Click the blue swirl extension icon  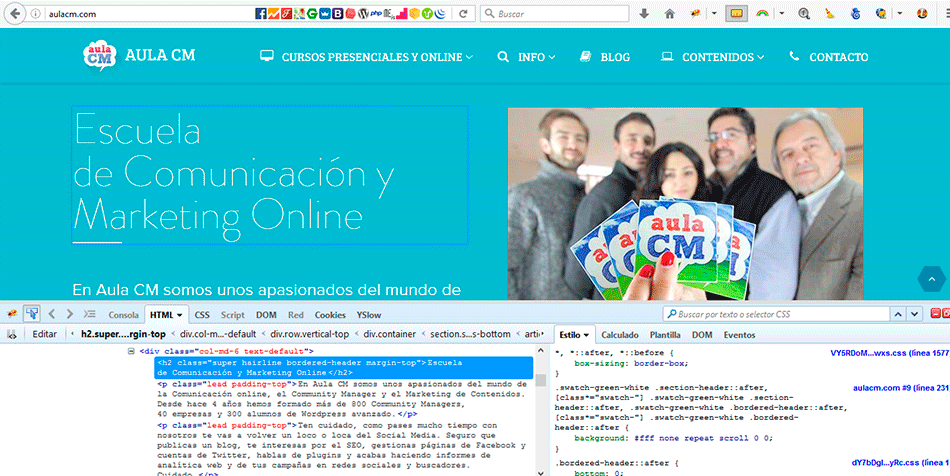coord(855,13)
